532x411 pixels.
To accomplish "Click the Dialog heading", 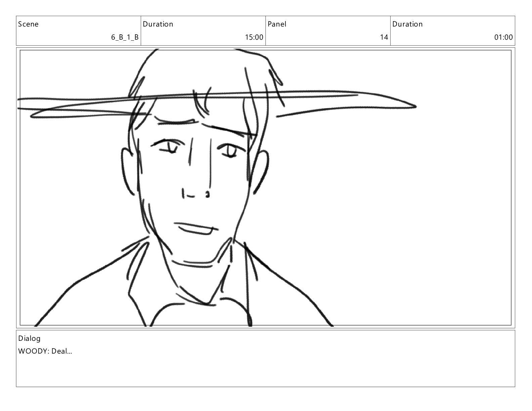I will [29, 338].
